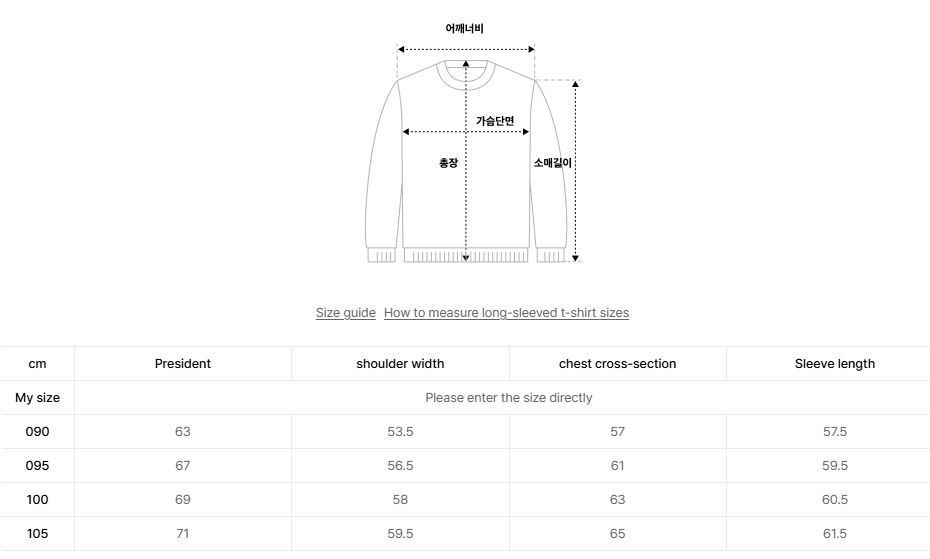Click the cm unit header cell
930x559 pixels.
[37, 364]
